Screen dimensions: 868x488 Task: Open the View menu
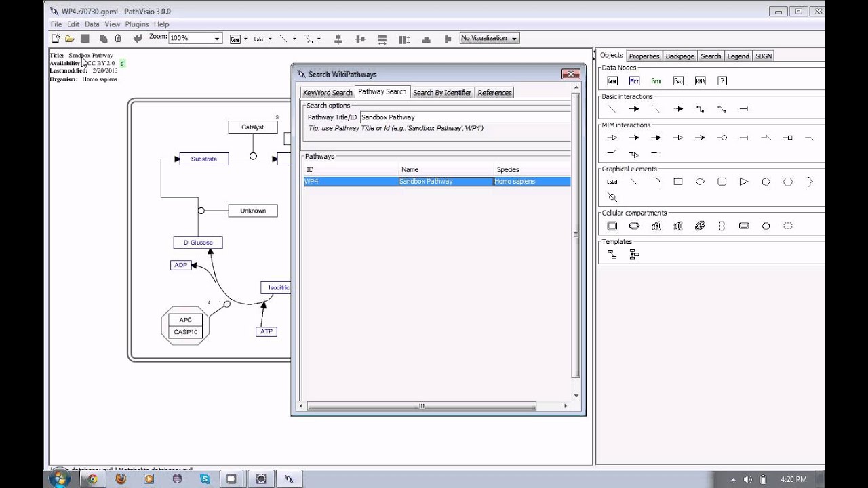[113, 24]
